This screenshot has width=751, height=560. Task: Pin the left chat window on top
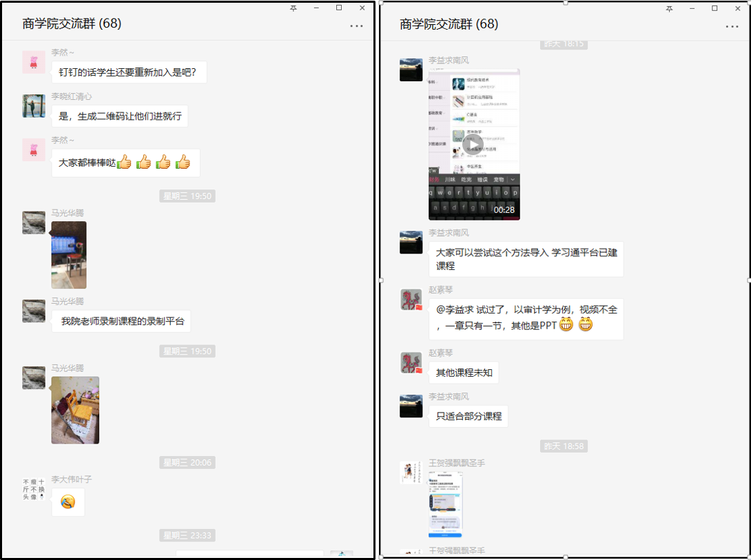click(x=294, y=8)
